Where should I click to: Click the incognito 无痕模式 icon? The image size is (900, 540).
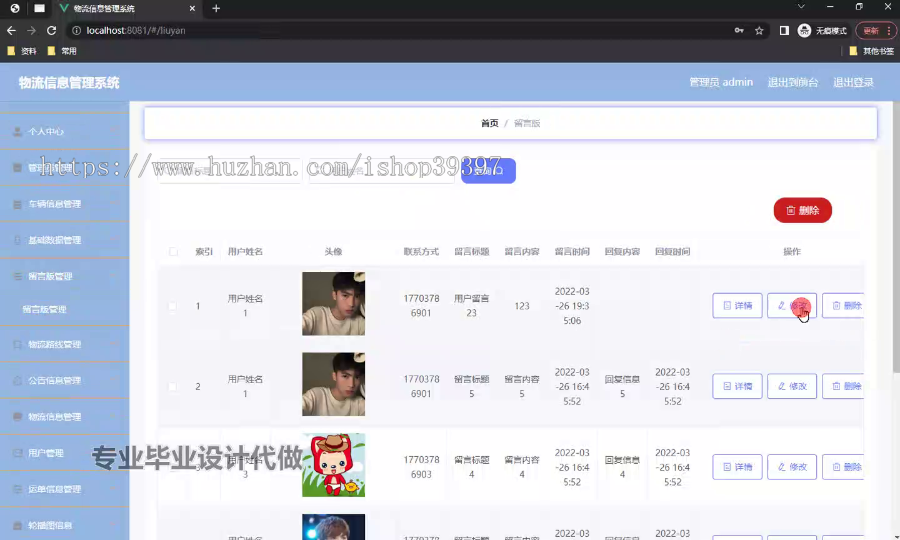(x=804, y=30)
